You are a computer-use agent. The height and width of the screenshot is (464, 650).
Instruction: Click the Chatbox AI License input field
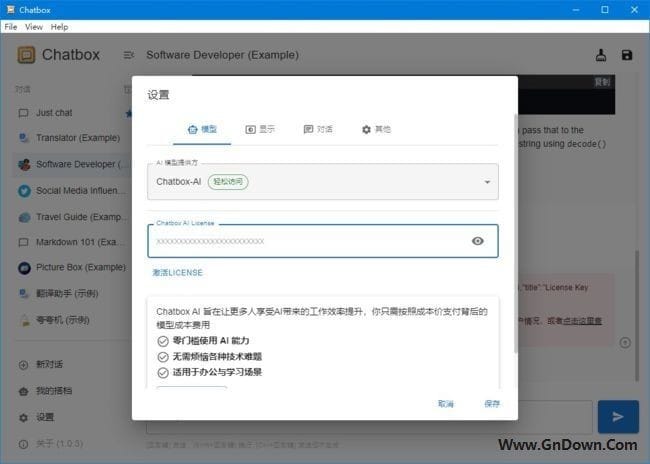[305, 241]
